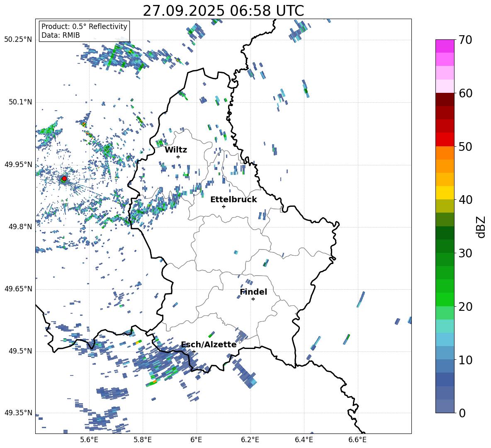
Task: Click the 'Data: RMIB' text
Action: click(61, 35)
